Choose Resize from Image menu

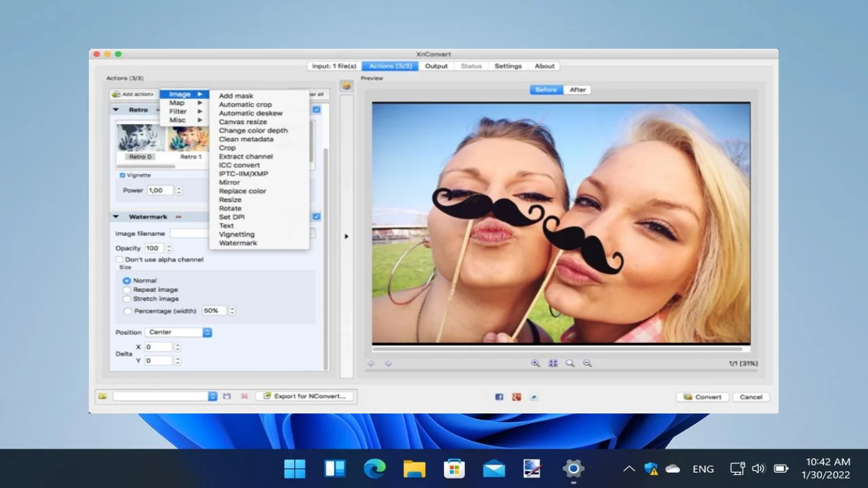click(260, 200)
